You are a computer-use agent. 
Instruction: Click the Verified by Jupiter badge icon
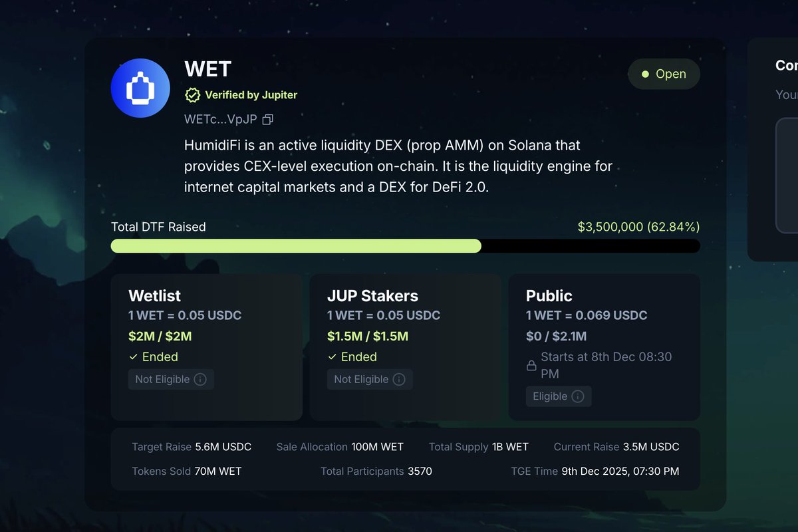point(192,95)
